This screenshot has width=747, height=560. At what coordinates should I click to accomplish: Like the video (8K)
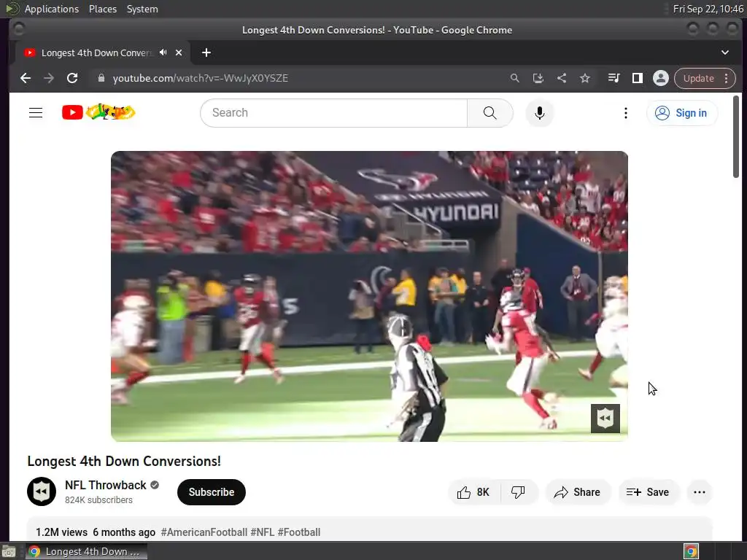474,492
